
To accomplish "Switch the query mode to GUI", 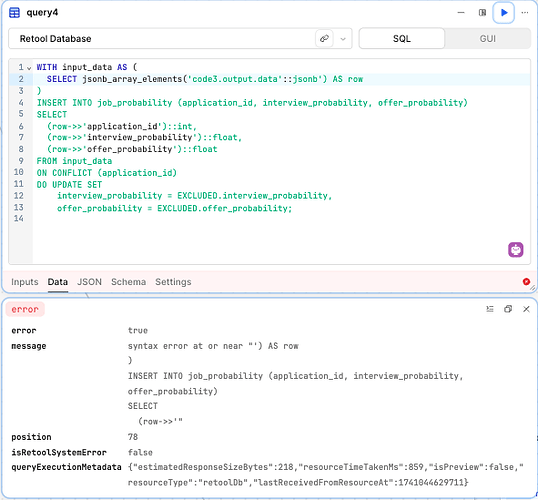I will coord(488,38).
